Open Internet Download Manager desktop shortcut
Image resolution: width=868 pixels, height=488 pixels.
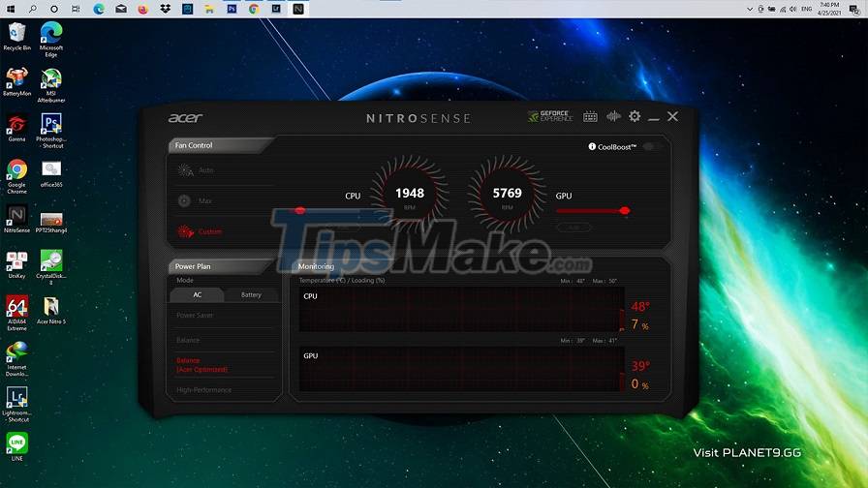pyautogui.click(x=17, y=358)
